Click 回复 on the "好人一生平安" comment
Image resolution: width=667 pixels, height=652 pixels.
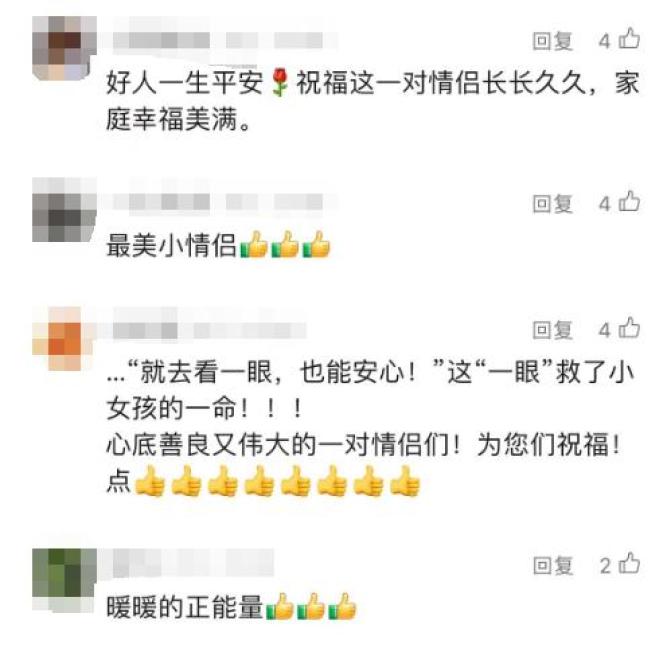coord(553,41)
